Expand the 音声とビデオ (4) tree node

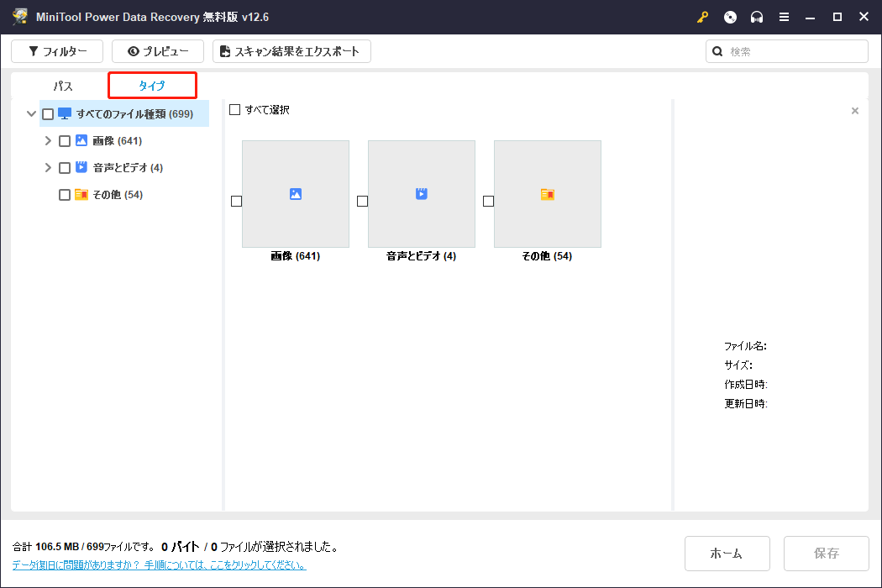(48, 168)
